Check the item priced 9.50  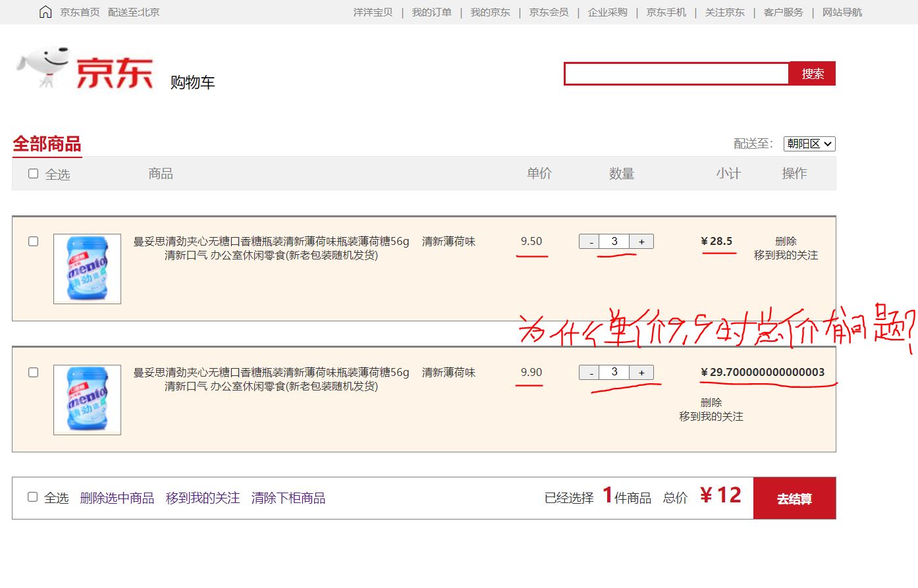click(x=33, y=242)
